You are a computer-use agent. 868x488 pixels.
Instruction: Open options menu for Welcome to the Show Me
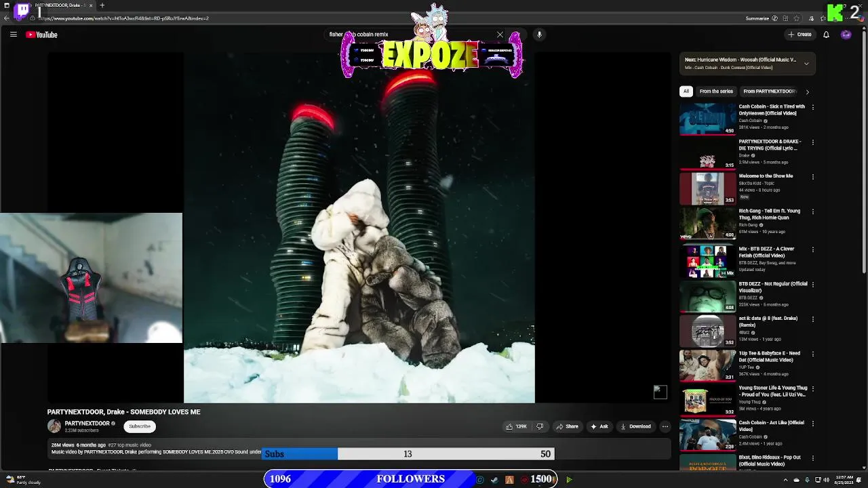tap(812, 177)
